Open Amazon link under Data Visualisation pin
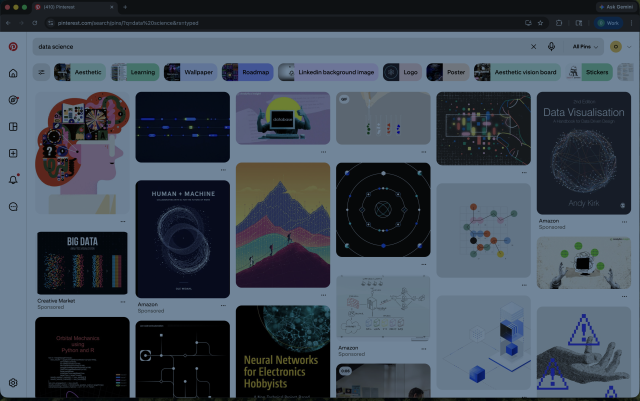Viewport: 640px width, 401px height. pyautogui.click(x=549, y=221)
